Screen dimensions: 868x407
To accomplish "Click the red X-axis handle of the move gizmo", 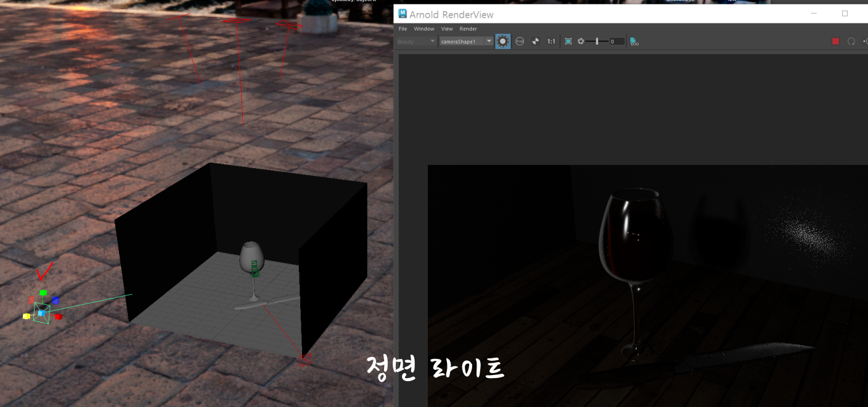I will pos(59,317).
